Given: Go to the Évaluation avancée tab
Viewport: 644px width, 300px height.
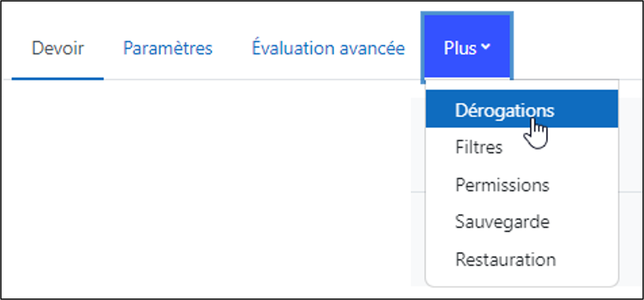Looking at the screenshot, I should click(328, 48).
